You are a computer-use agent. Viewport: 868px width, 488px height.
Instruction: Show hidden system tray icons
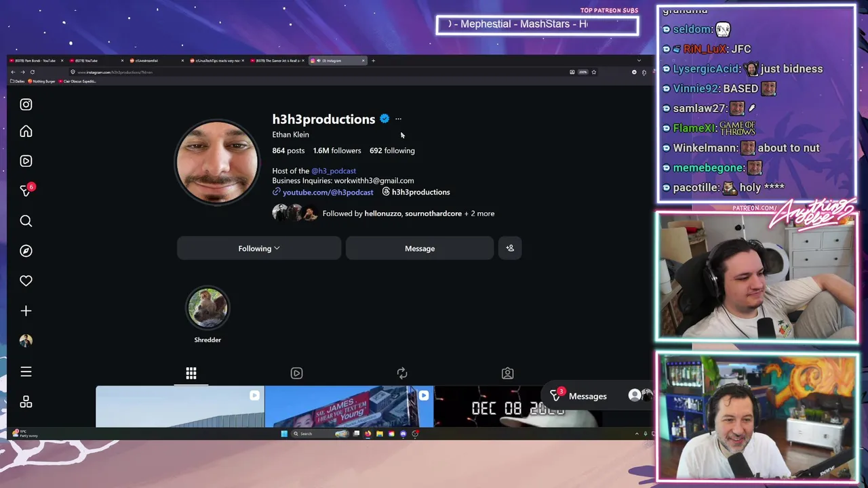(x=637, y=434)
